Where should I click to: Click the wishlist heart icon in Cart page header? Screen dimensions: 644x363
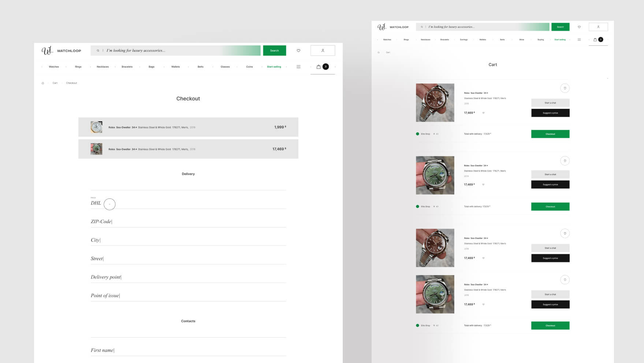(579, 27)
